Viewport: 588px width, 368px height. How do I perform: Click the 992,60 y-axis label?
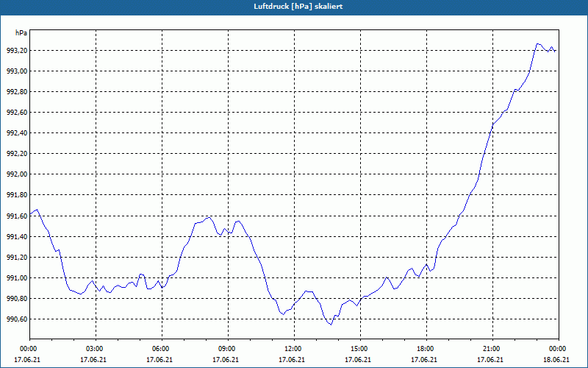[x=17, y=113]
